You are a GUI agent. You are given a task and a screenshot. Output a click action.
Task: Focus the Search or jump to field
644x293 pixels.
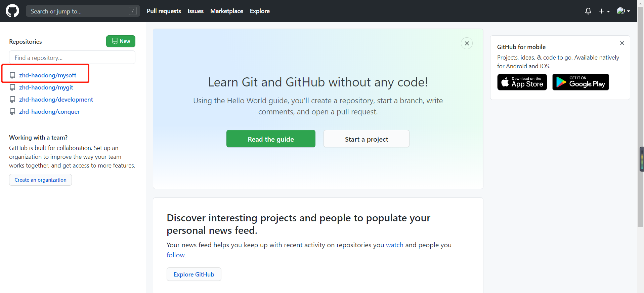[x=83, y=11]
